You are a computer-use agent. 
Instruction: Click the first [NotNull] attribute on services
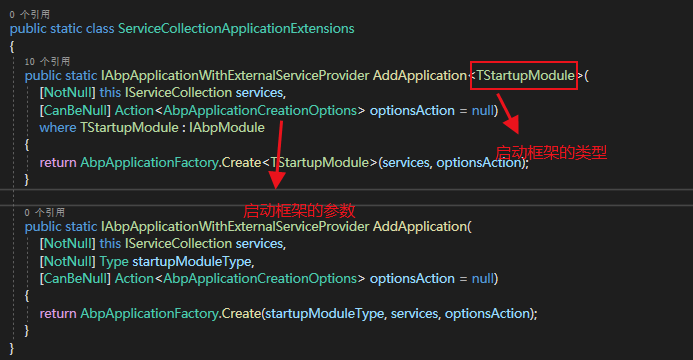pos(68,93)
